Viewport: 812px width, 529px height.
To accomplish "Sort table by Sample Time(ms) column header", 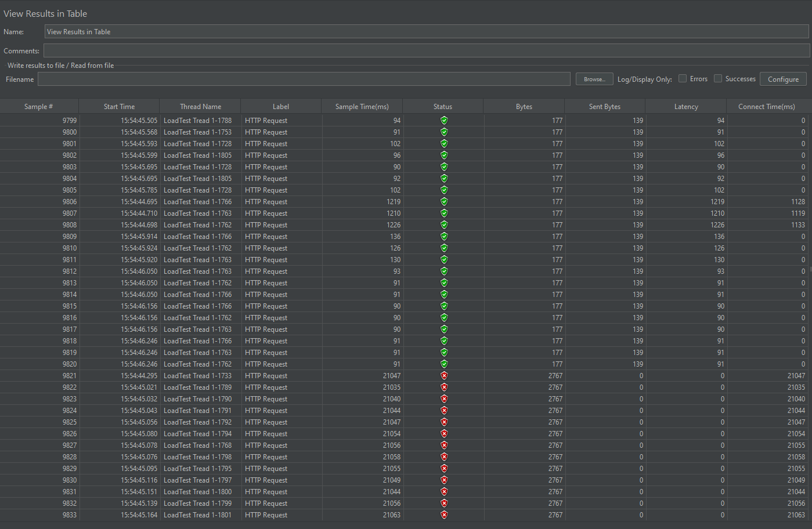I will [x=362, y=107].
